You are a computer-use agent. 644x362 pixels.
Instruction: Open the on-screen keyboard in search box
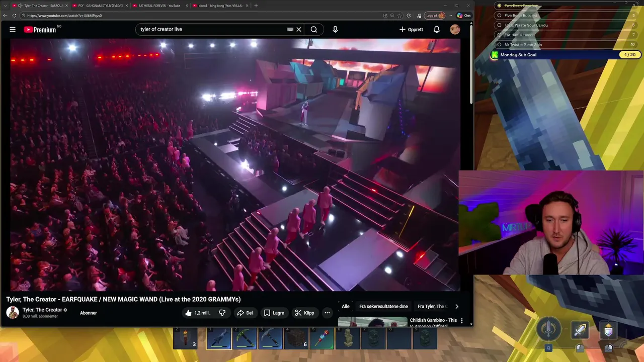290,30
